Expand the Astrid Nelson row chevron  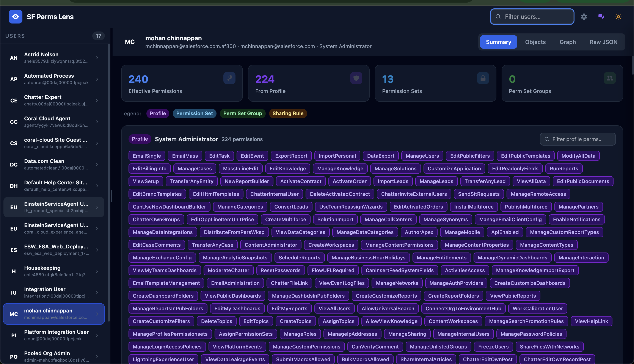coord(97,58)
